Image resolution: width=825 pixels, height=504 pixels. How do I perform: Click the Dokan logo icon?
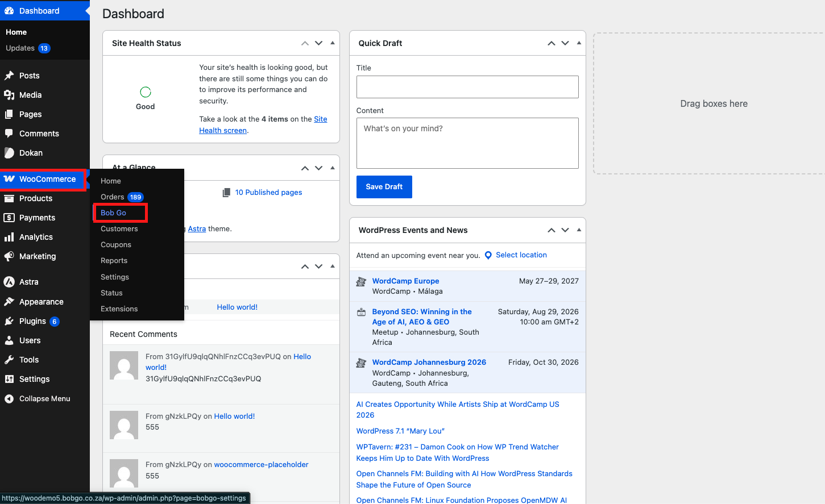click(x=9, y=153)
